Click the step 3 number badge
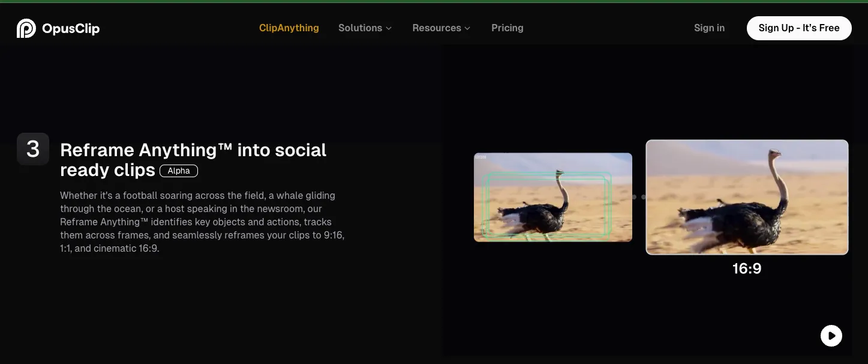 33,149
